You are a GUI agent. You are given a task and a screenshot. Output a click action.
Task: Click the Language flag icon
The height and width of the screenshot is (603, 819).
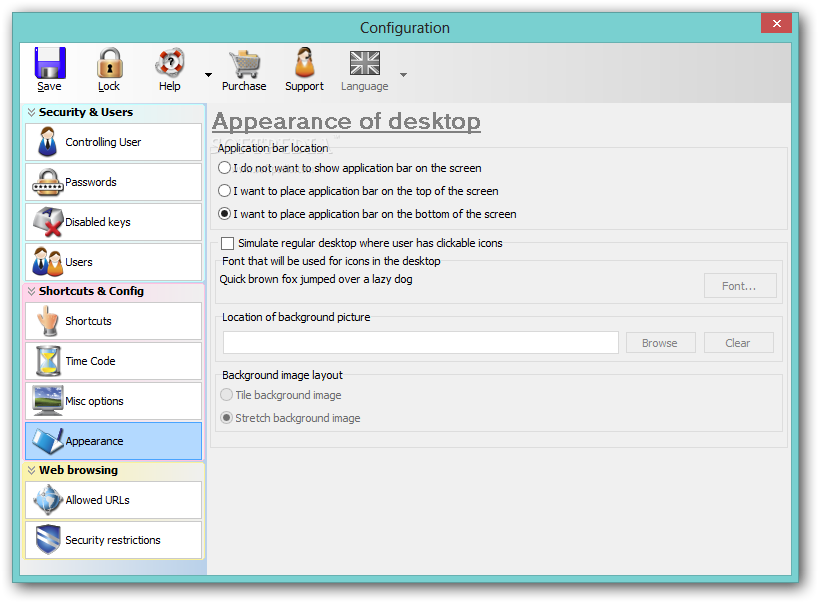click(x=365, y=63)
